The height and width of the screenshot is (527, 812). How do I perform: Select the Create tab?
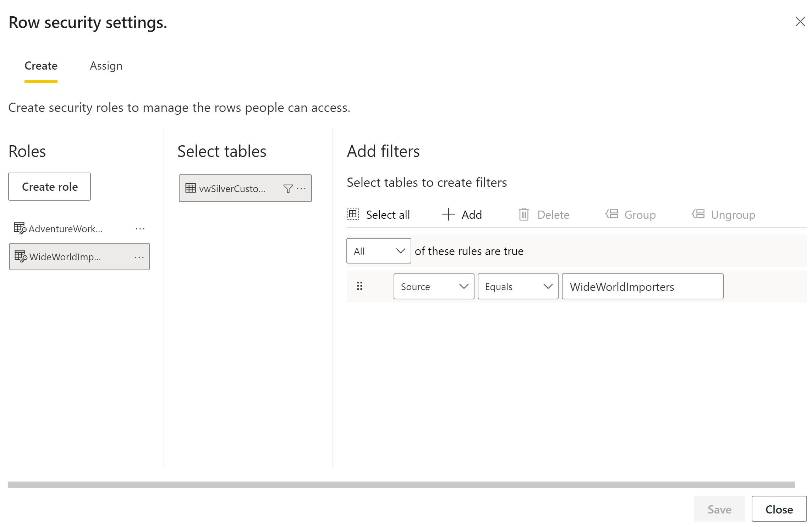click(x=41, y=66)
